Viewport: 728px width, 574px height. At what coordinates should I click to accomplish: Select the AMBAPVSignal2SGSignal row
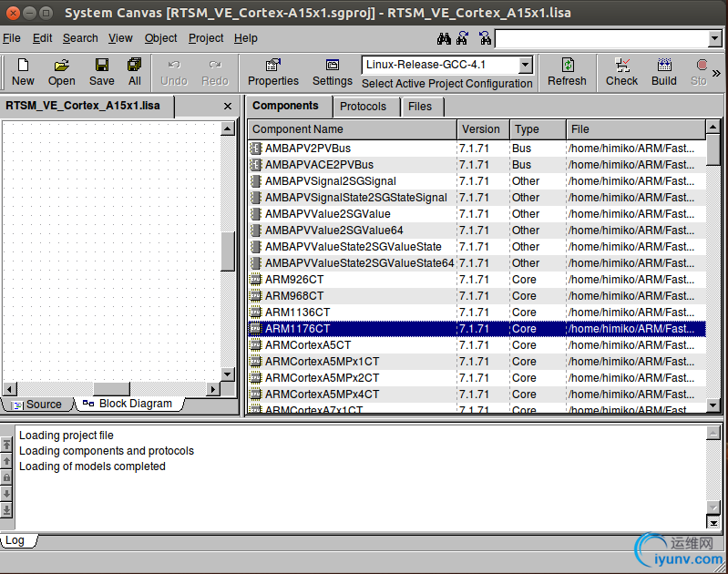point(477,181)
